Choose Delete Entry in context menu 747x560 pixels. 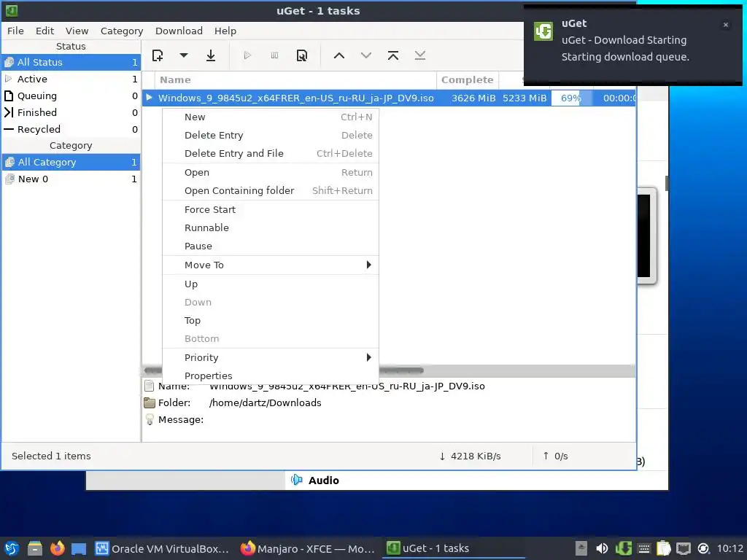[271, 135]
